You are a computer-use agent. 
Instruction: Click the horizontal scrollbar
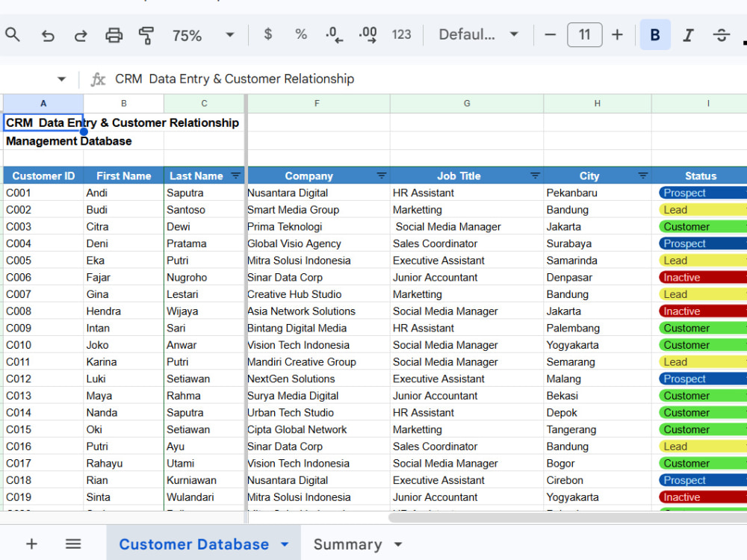pyautogui.click(x=567, y=517)
